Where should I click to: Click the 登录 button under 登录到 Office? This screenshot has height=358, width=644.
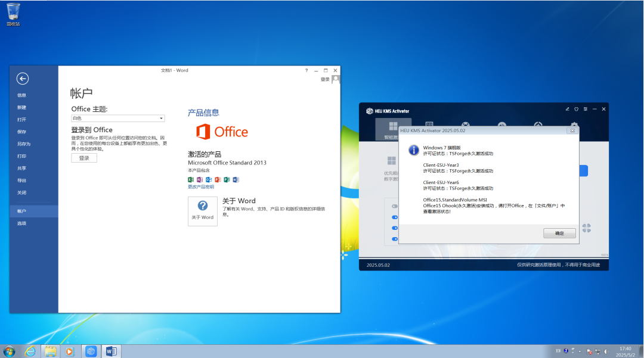coord(84,158)
